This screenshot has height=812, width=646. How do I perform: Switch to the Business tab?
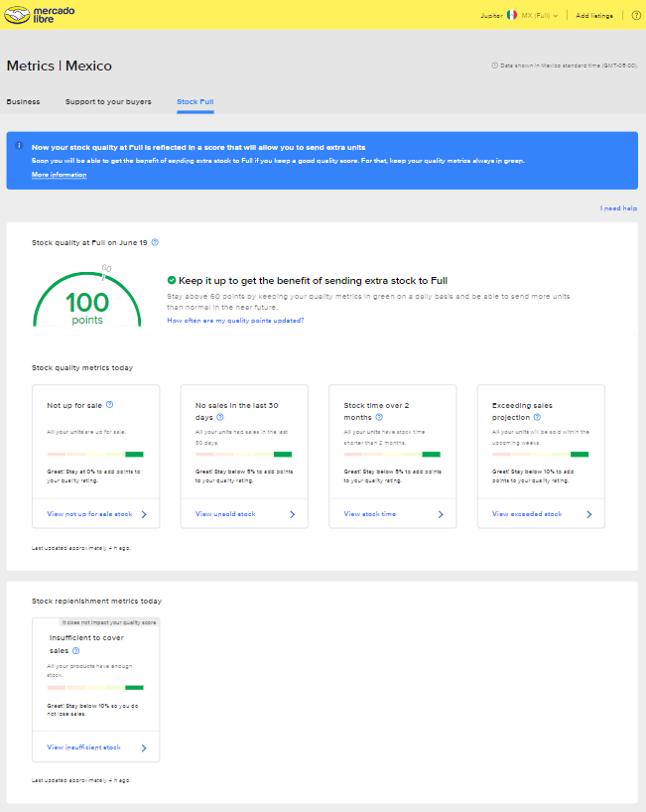tap(23, 101)
